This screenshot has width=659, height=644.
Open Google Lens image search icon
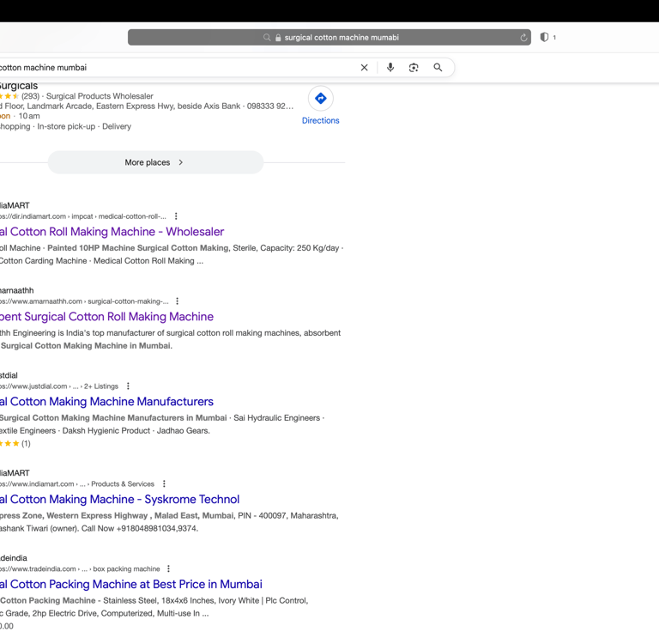414,67
